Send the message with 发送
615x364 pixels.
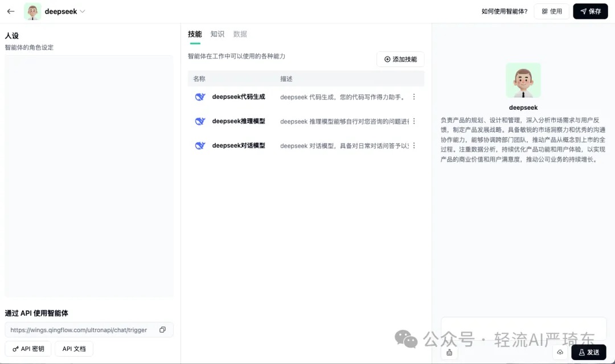pos(589,352)
